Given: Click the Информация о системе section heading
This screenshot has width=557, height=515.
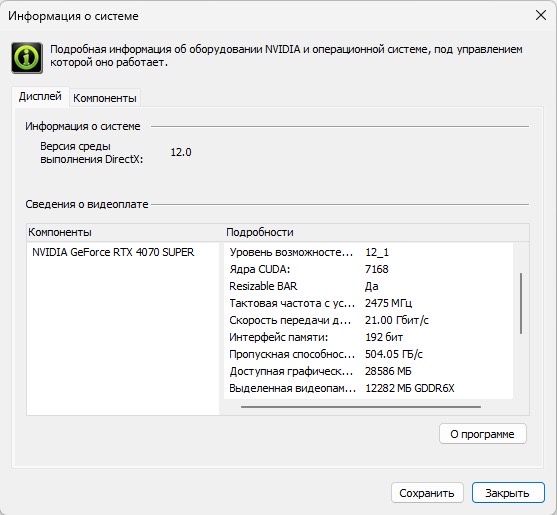Looking at the screenshot, I should point(83,126).
